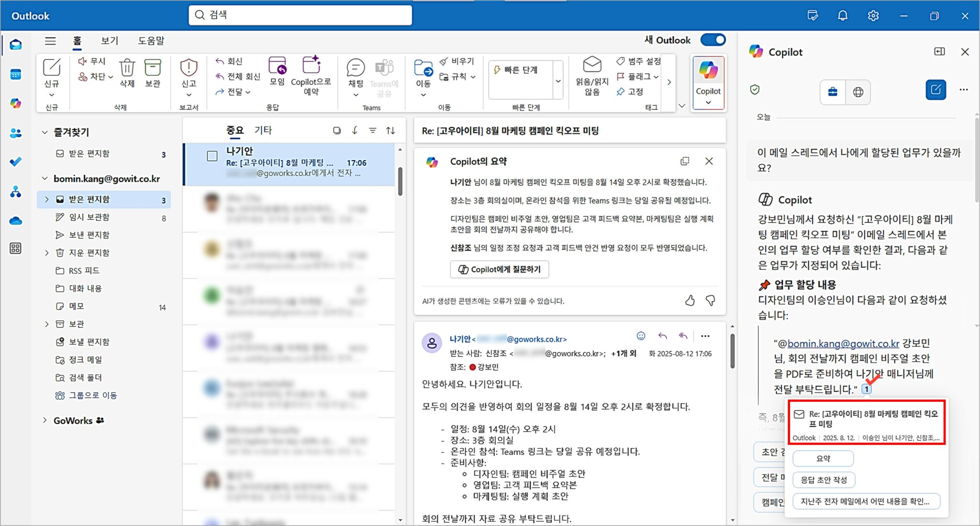980x526 pixels.
Task: Expand the ribbon with the chevron
Action: pos(682,106)
